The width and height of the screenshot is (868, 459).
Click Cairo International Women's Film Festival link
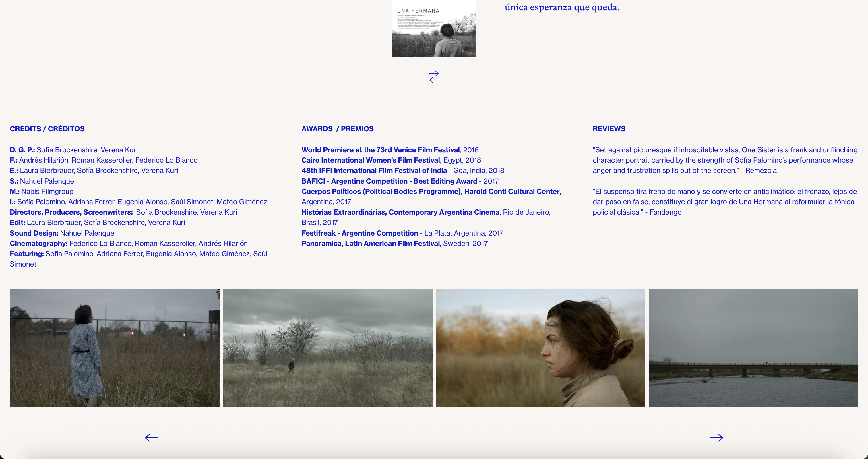371,160
